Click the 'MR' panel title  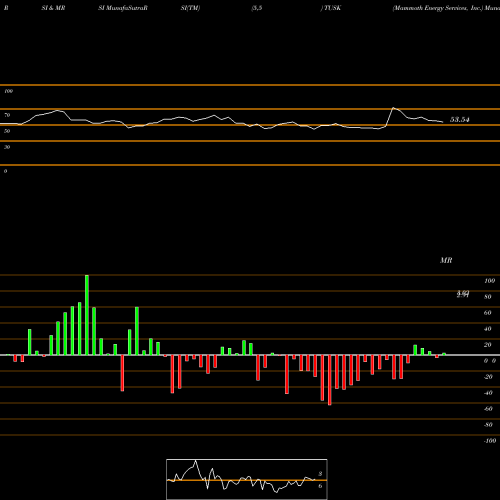click(446, 260)
